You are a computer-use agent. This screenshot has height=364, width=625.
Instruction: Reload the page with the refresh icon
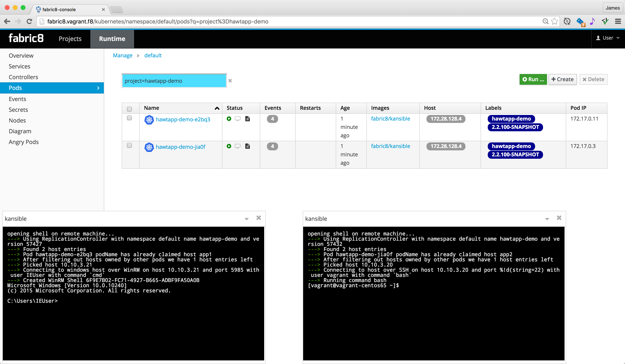(29, 21)
